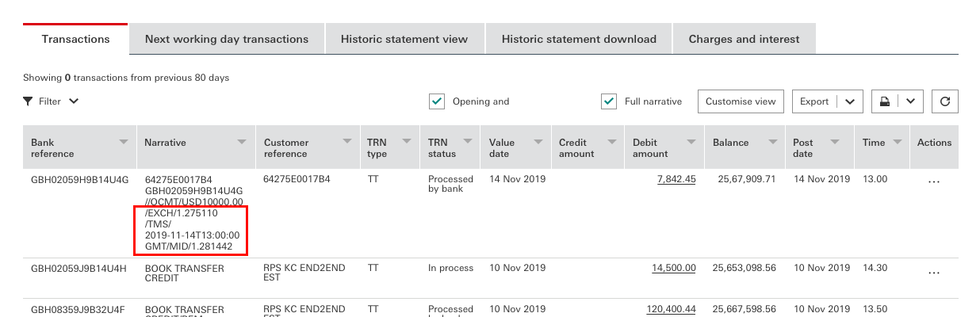980x317 pixels.
Task: Click the Customise view button
Action: coord(741,101)
